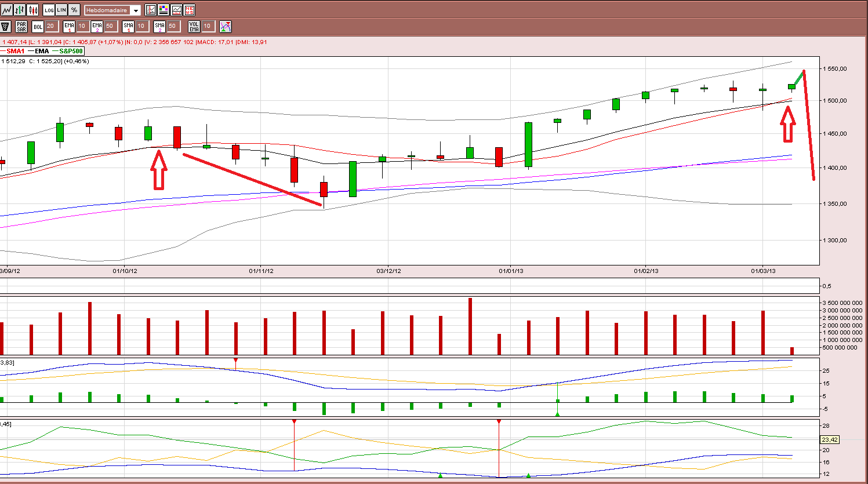Edit the VOL EMA period field
The width and height of the screenshot is (868, 484).
click(208, 27)
